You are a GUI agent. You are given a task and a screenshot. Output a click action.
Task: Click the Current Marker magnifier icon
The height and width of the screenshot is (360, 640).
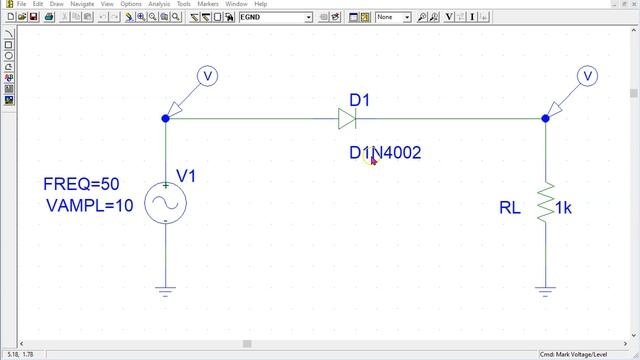pos(434,17)
